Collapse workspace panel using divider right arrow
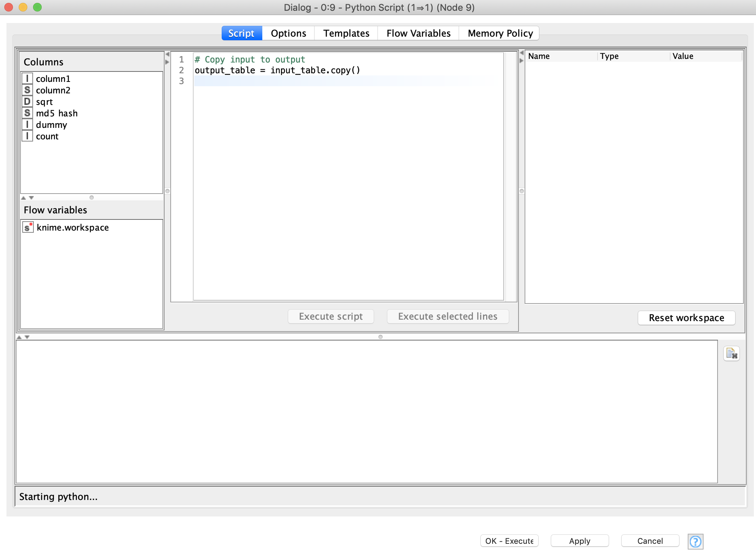Viewport: 756px width, 556px height. (x=521, y=61)
